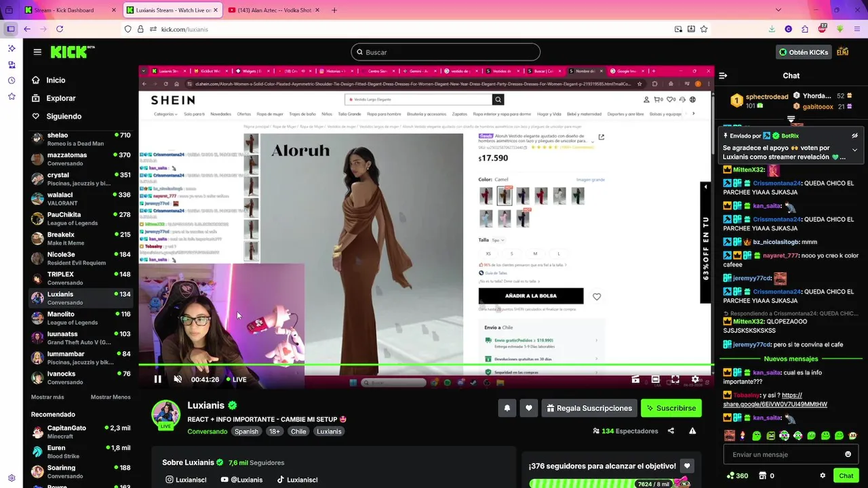Bookmark this page with star icon
868x488 pixels.
(x=704, y=29)
